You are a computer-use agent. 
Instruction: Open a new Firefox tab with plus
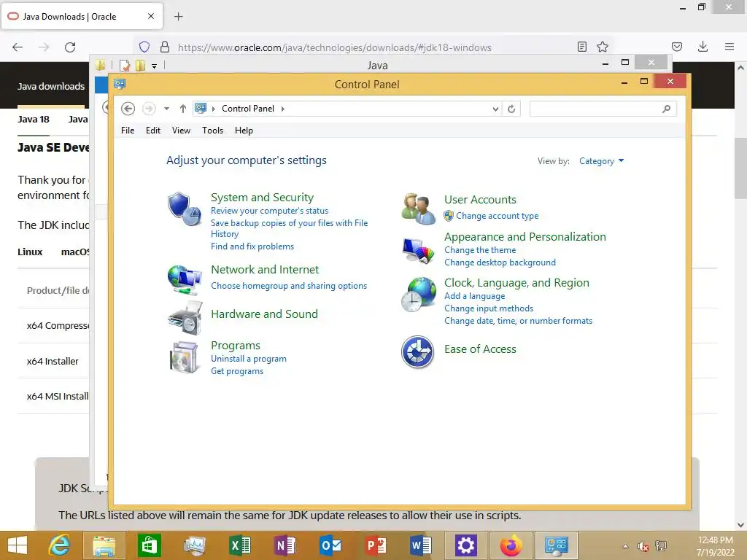(x=178, y=17)
